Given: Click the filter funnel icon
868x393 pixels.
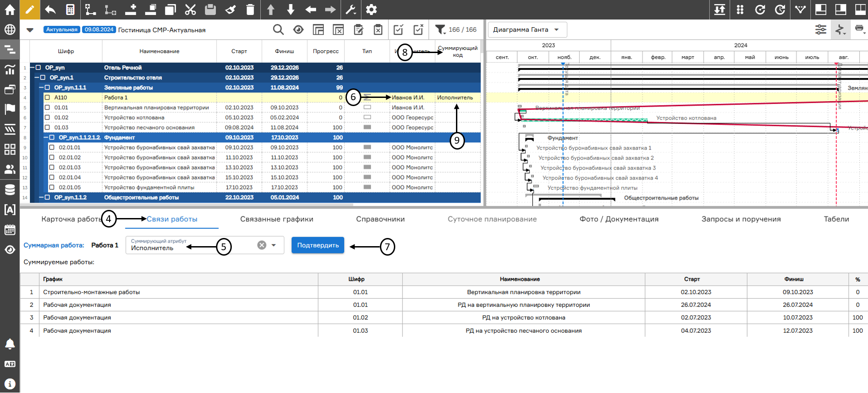Looking at the screenshot, I should [440, 30].
